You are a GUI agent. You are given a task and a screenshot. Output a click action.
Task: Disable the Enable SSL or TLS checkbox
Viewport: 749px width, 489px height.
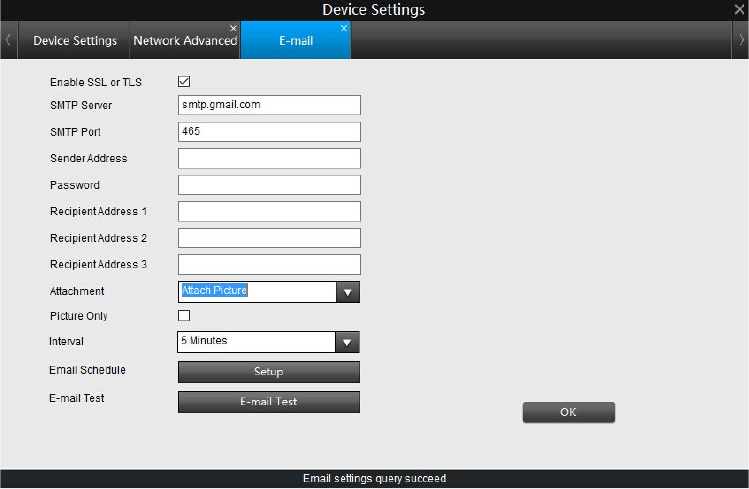pos(184,82)
